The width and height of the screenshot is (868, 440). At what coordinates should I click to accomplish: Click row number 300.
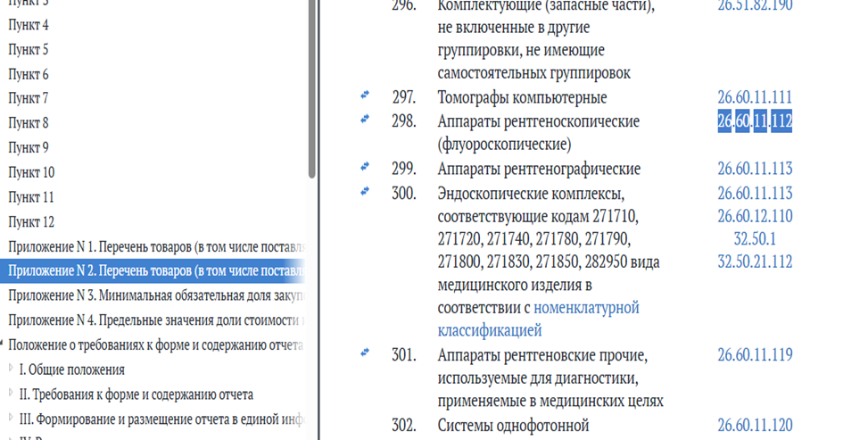pos(404,194)
